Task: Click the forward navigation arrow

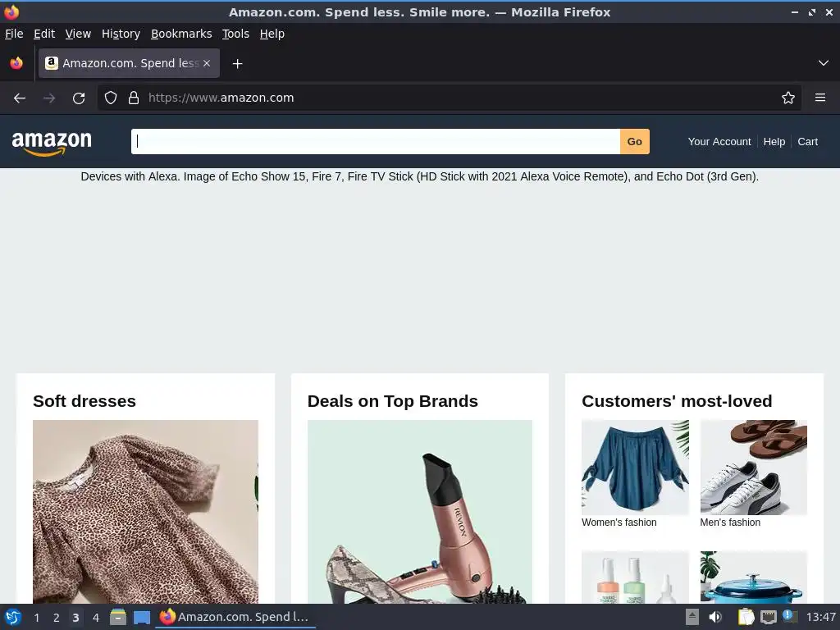Action: coord(49,98)
